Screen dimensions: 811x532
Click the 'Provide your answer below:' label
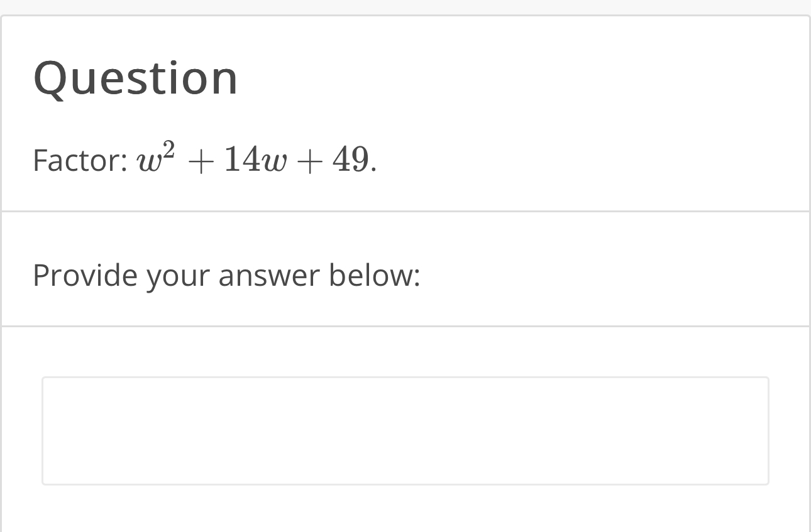(226, 274)
